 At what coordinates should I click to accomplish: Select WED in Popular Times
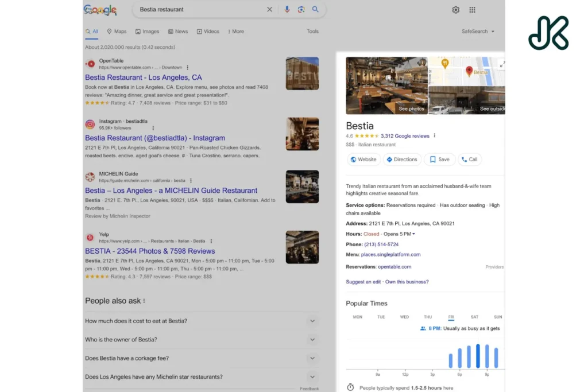pos(404,317)
